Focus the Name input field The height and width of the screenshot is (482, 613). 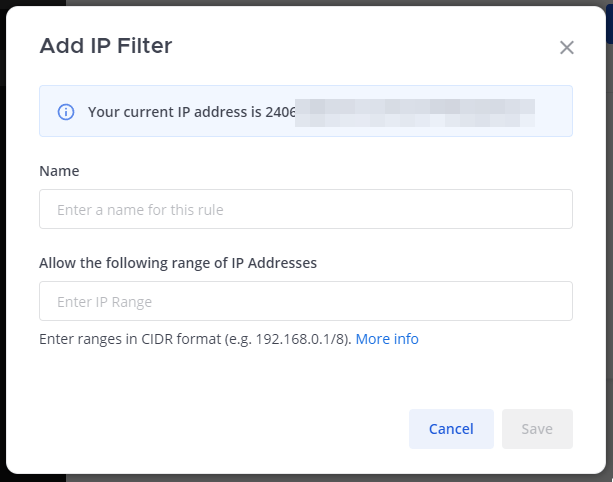(x=305, y=209)
